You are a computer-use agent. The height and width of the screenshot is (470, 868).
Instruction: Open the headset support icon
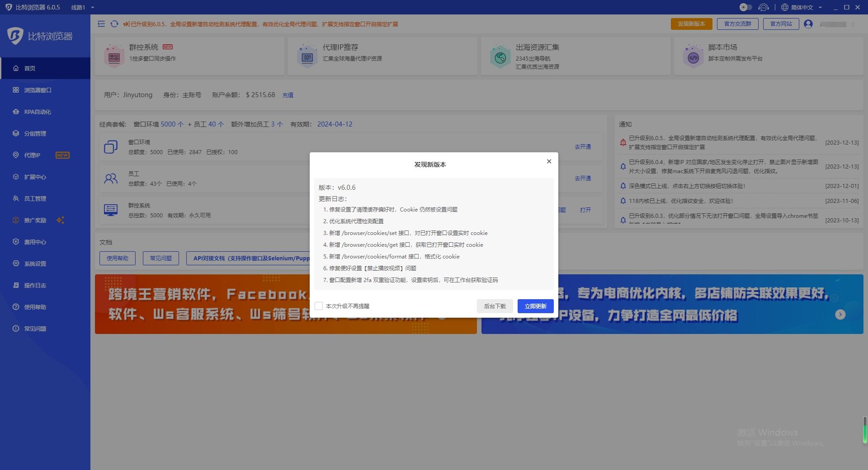pos(763,7)
